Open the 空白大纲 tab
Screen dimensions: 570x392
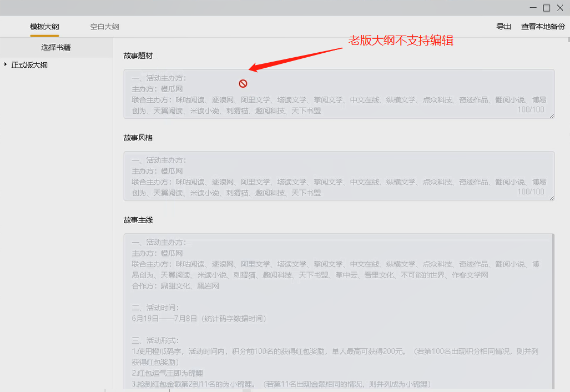[105, 27]
